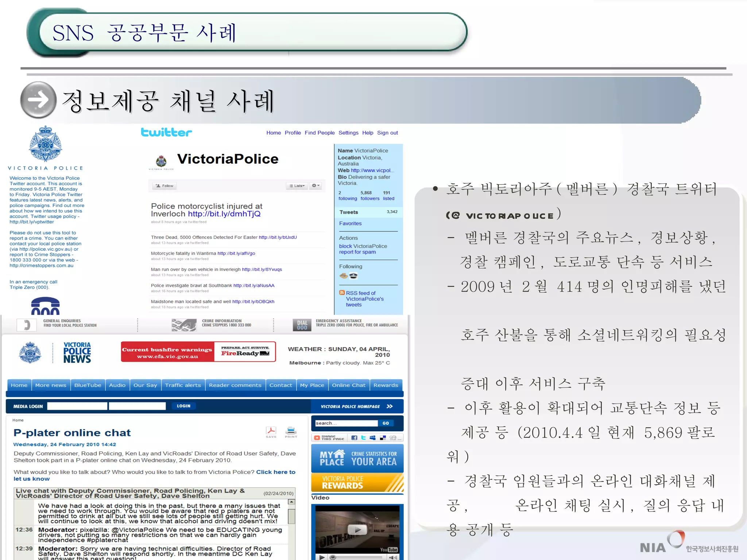This screenshot has width=747, height=560.
Task: Open the BlueTube tab
Action: [x=88, y=385]
